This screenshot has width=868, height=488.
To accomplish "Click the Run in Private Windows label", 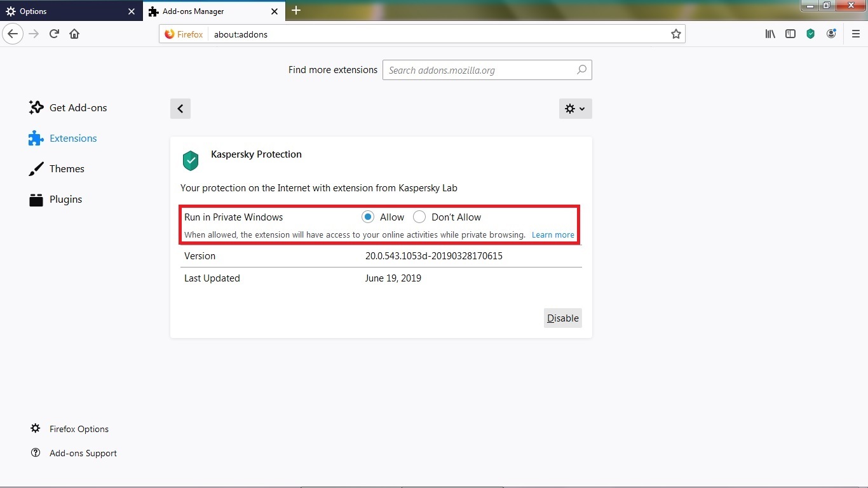I will click(x=234, y=217).
